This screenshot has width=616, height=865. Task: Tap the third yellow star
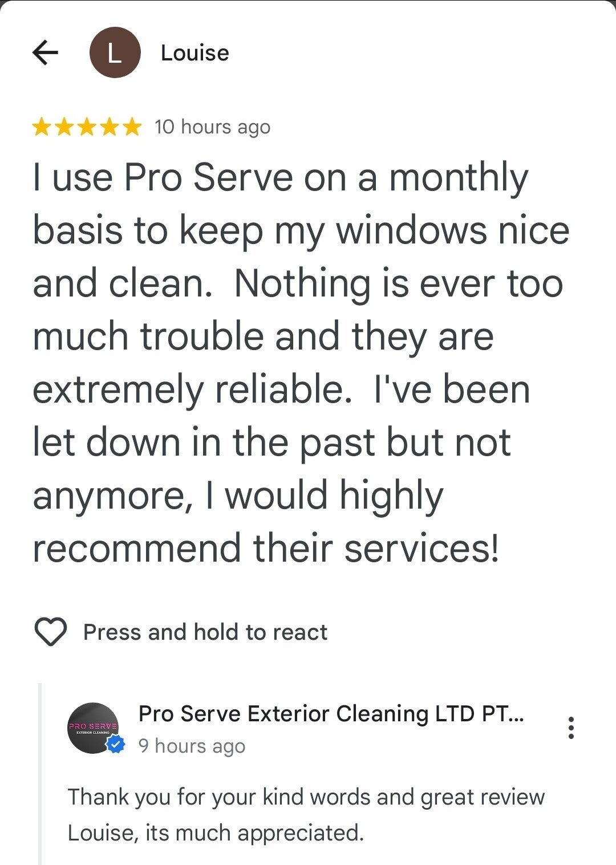[87, 127]
